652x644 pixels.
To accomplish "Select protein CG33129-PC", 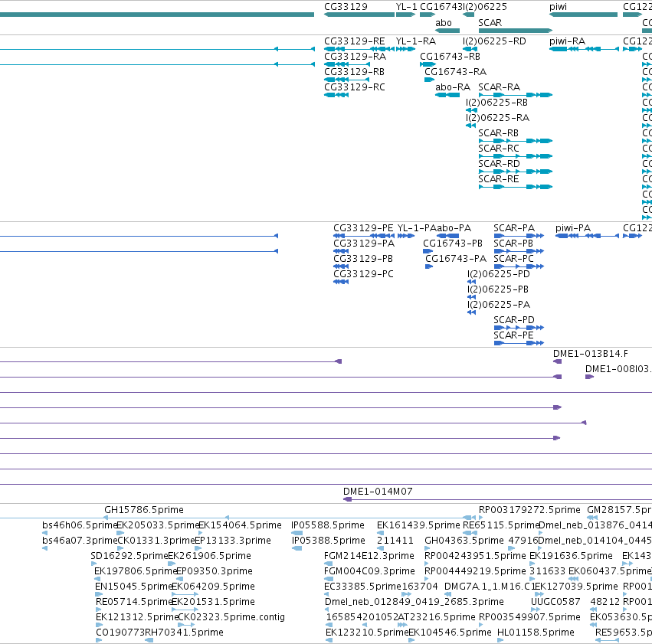I will 341,282.
